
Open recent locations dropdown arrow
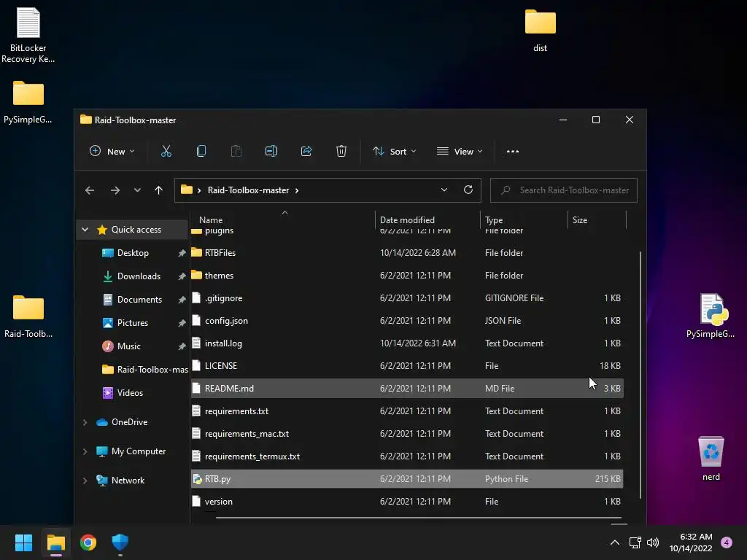137,190
